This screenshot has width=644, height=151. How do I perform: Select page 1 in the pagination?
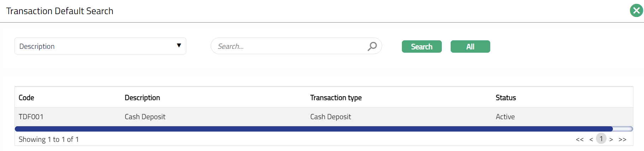pyautogui.click(x=601, y=139)
